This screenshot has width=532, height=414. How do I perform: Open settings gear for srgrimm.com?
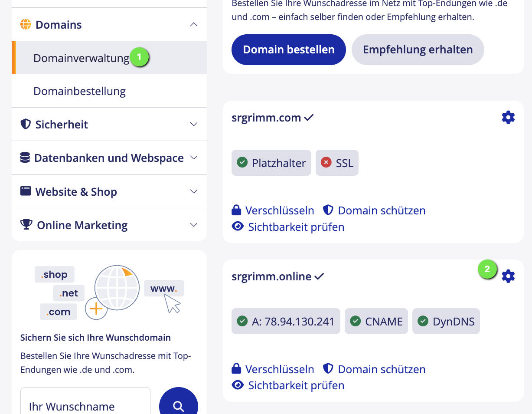coord(508,117)
